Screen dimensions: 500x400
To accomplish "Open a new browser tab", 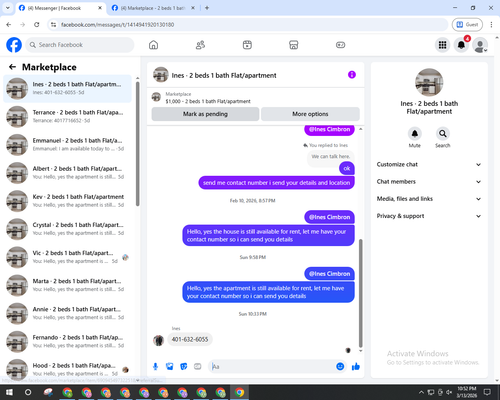I will click(207, 8).
